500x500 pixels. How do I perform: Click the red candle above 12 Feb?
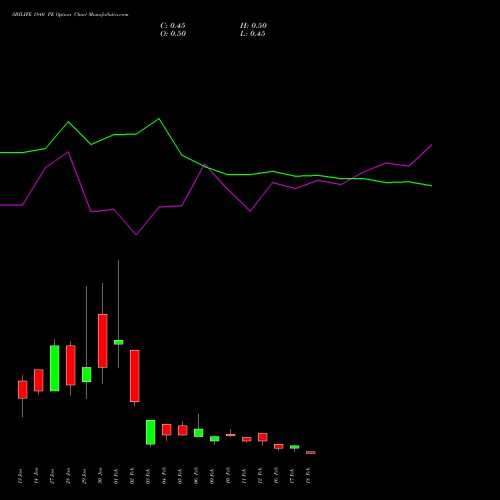click(x=263, y=437)
